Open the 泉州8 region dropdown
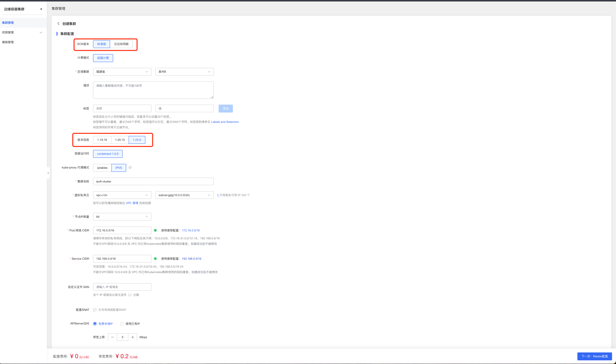This screenshot has width=616, height=364. (185, 72)
